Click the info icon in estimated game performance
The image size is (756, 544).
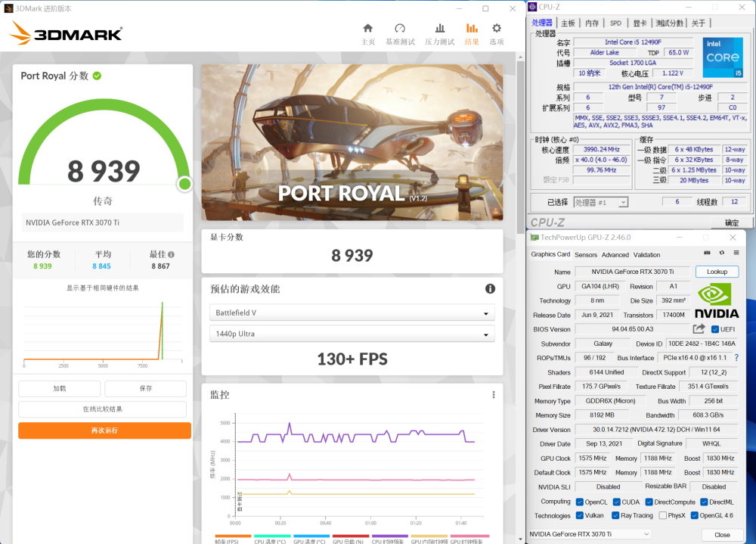490,289
